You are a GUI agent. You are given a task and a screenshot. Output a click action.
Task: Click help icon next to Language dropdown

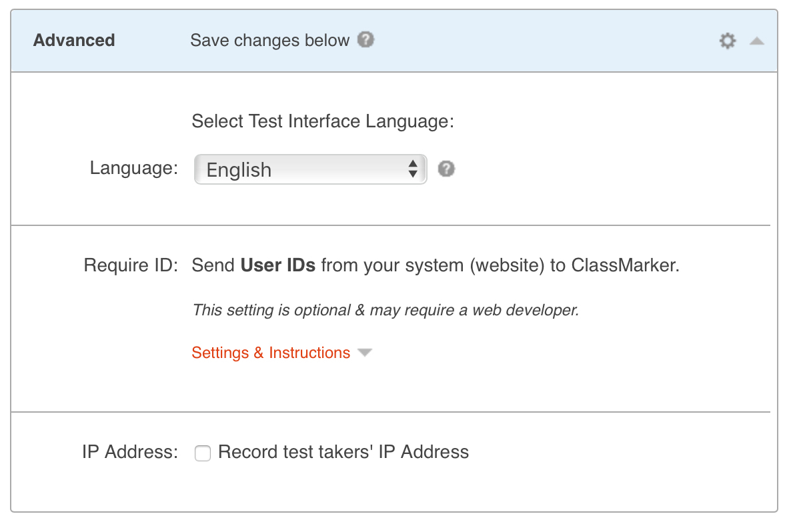coord(446,169)
